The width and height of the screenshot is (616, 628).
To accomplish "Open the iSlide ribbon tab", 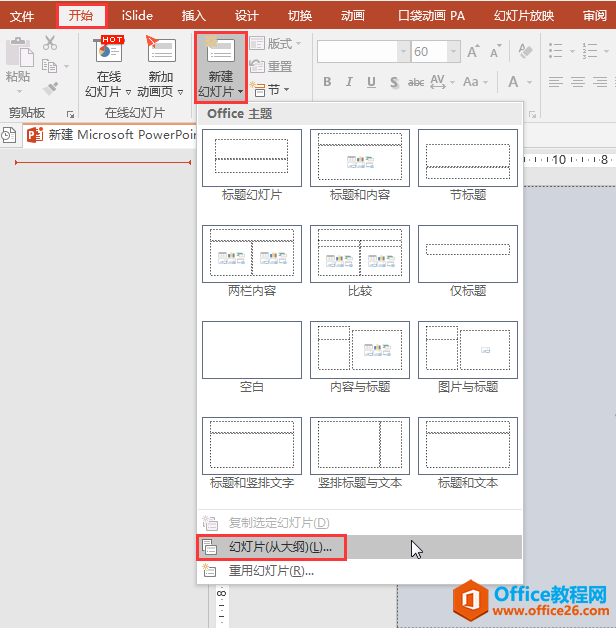I will point(137,15).
